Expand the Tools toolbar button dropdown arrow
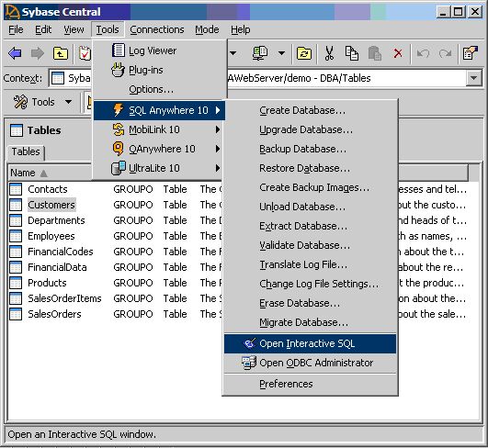The height and width of the screenshot is (448, 488). [x=68, y=102]
